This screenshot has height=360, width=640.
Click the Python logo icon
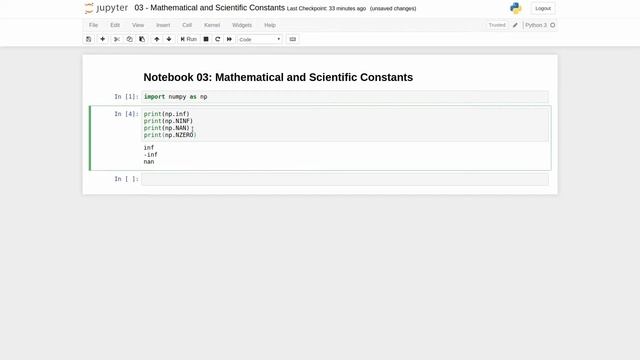tap(516, 8)
